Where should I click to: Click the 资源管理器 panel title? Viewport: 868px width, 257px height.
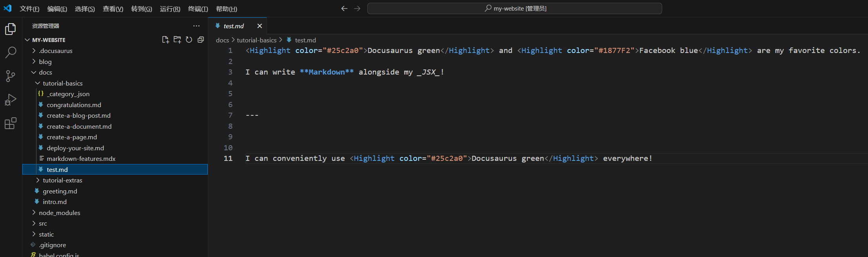tap(45, 26)
